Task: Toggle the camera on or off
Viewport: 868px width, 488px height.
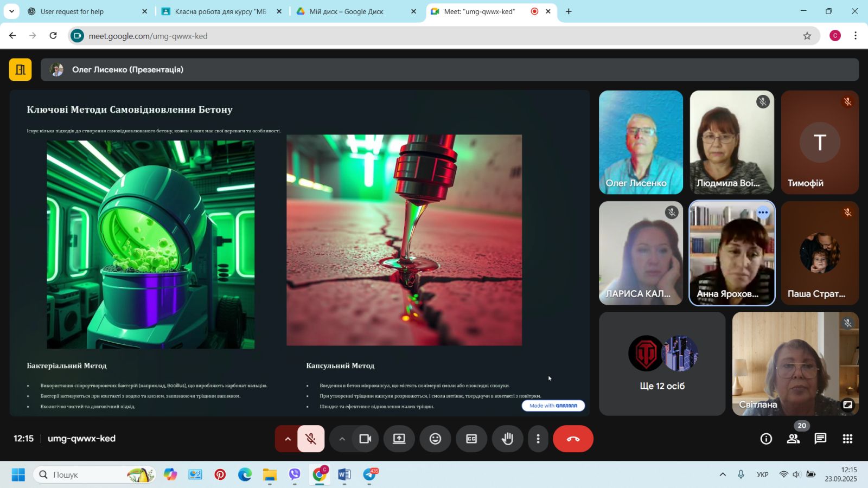Action: point(365,439)
